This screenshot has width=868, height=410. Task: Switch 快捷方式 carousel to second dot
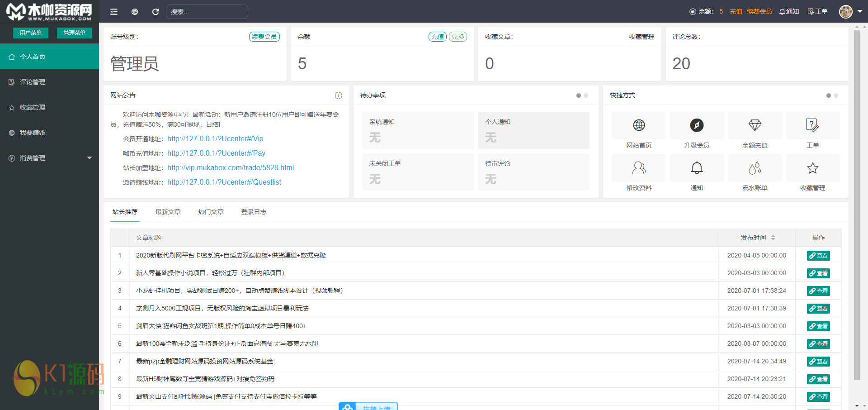(836, 95)
